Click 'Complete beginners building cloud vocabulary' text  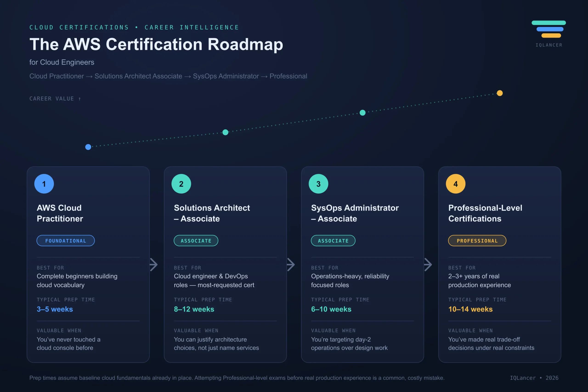(77, 280)
